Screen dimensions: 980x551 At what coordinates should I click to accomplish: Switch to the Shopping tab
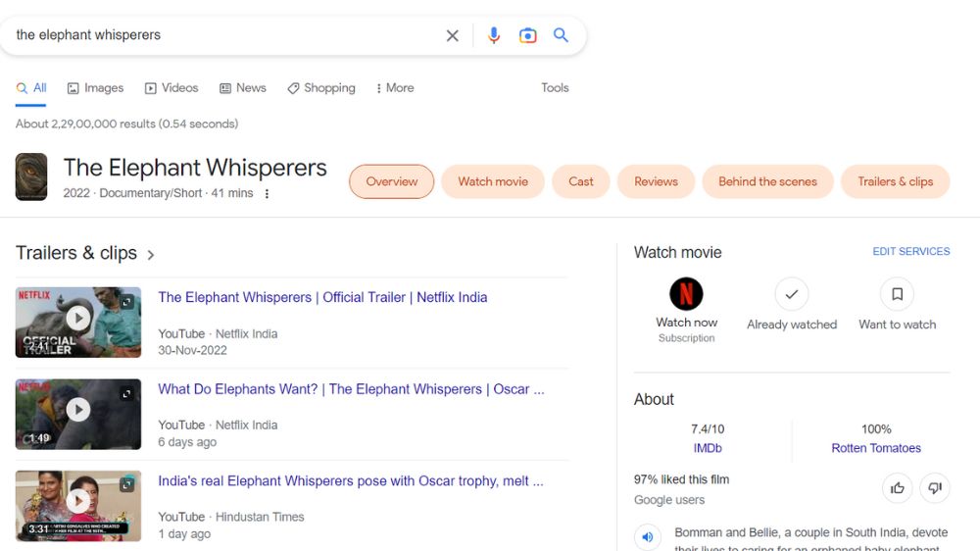pos(321,88)
